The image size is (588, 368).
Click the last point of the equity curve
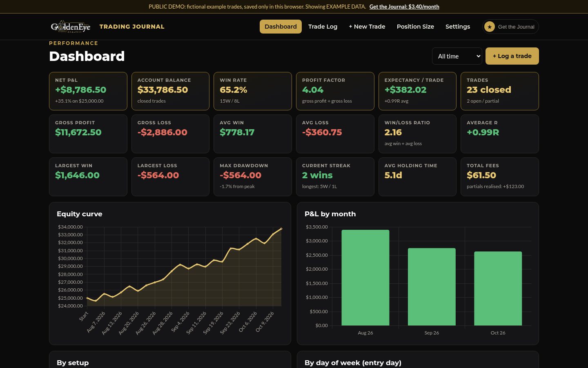(x=281, y=229)
